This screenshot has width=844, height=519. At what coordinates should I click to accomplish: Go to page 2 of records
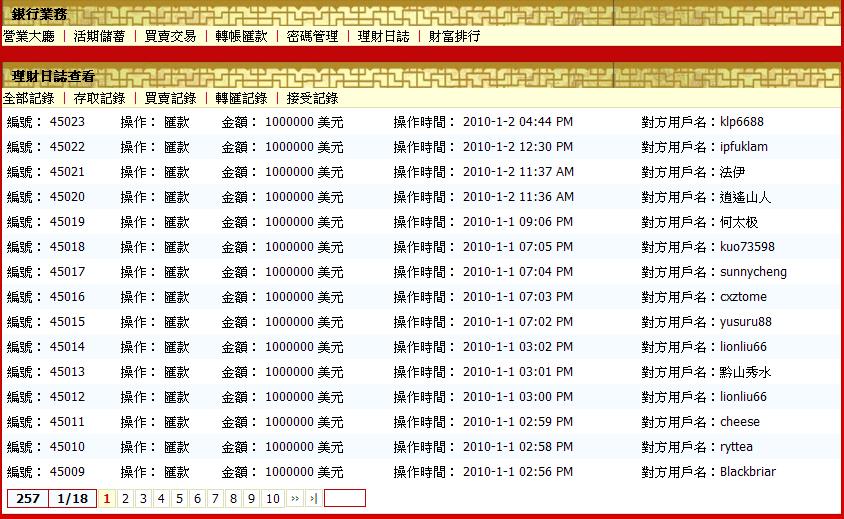point(125,498)
